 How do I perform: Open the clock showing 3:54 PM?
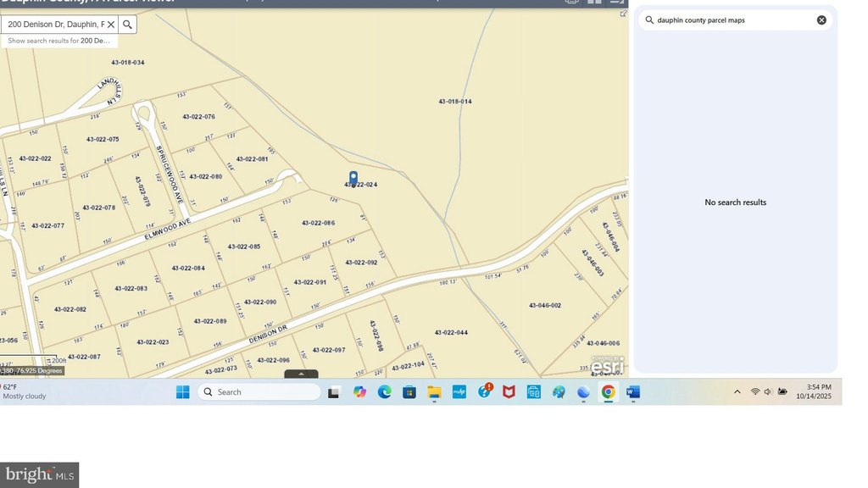(814, 391)
